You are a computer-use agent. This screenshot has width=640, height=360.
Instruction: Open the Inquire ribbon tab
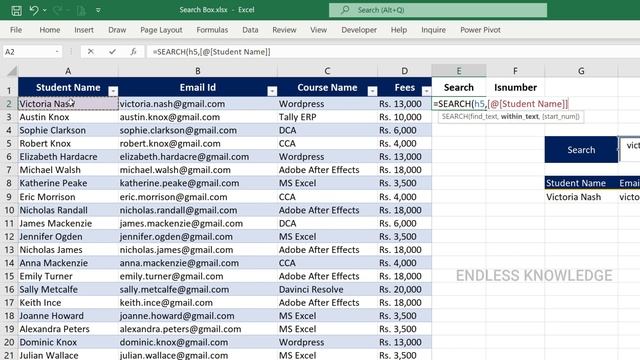coord(433,30)
